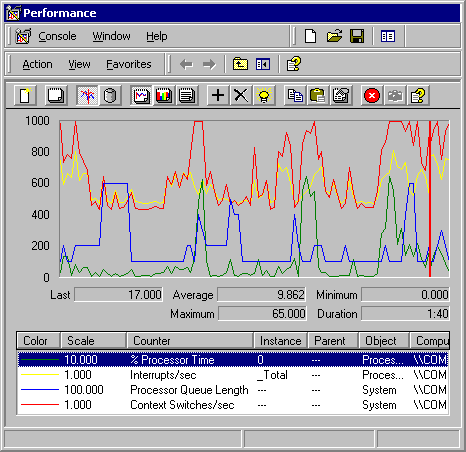Click the Add counter plus icon
Image resolution: width=466 pixels, height=452 pixels.
point(218,96)
